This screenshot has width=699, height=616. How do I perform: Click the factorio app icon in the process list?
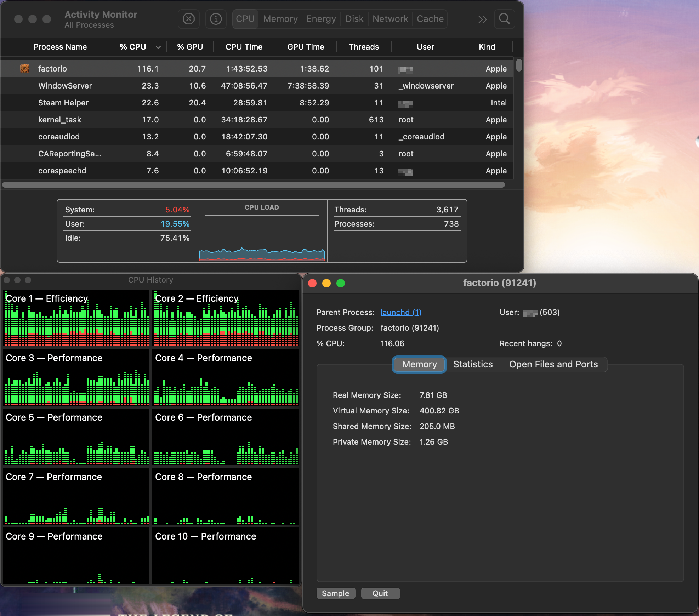point(25,69)
